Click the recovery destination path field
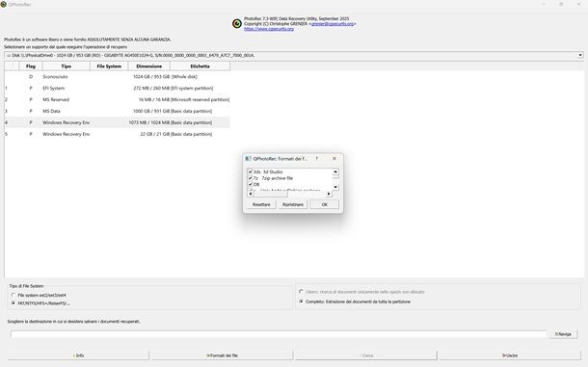This screenshot has width=588, height=367. click(x=279, y=333)
